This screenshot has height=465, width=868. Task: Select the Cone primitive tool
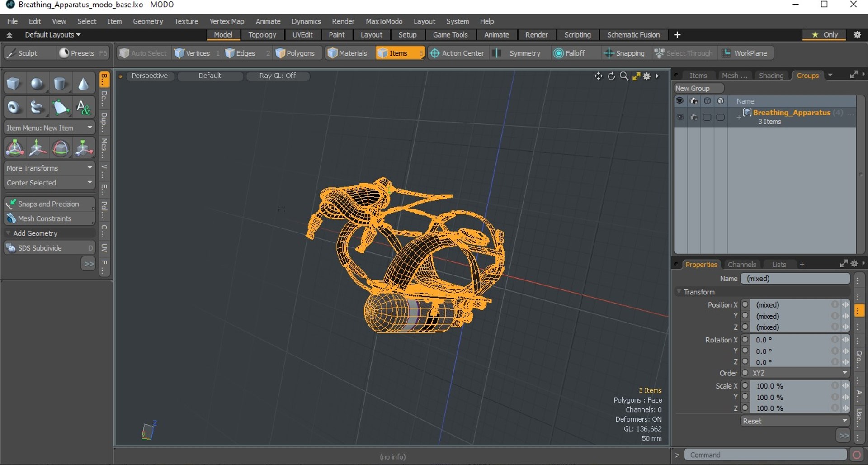click(83, 84)
